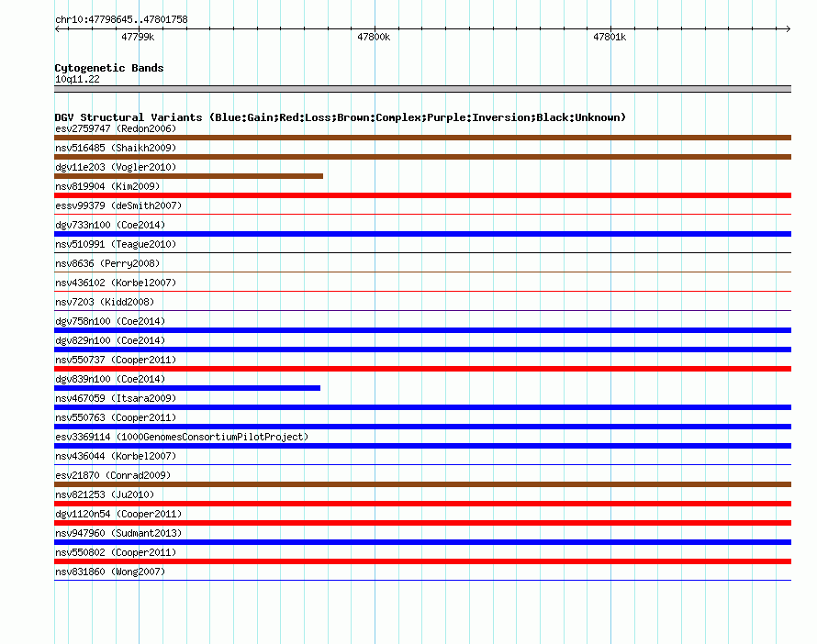
Task: Open nsv7203 (Kidd2008) label
Action: tap(105, 302)
